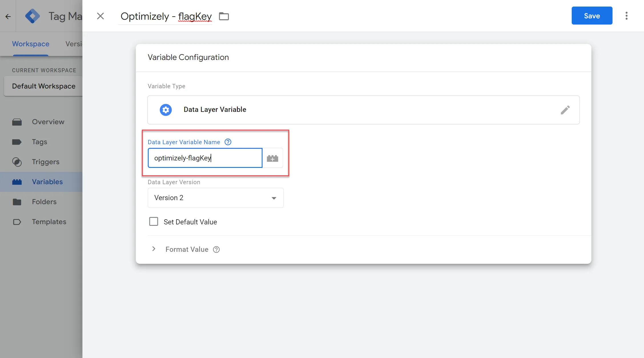Click the Folders icon in sidebar
The image size is (644, 358).
[17, 202]
